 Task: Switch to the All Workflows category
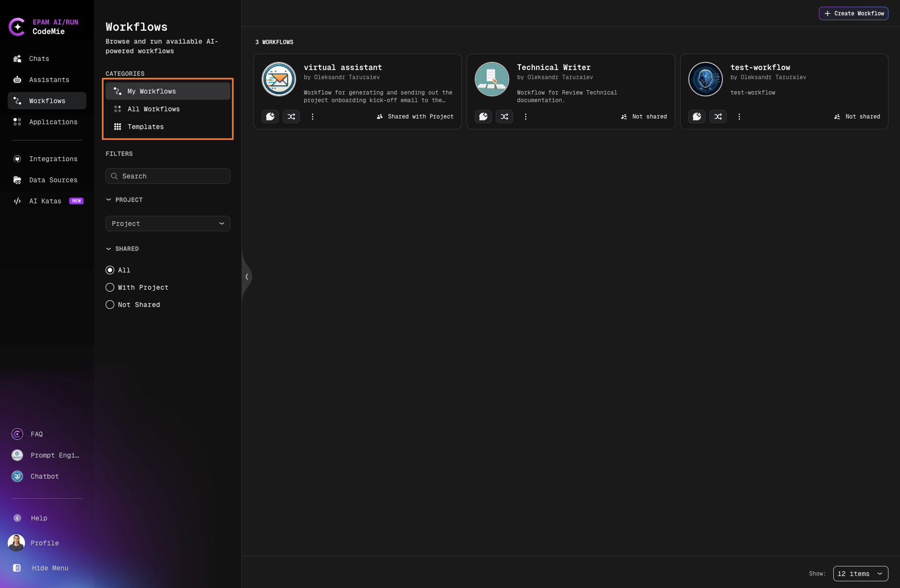pos(154,109)
